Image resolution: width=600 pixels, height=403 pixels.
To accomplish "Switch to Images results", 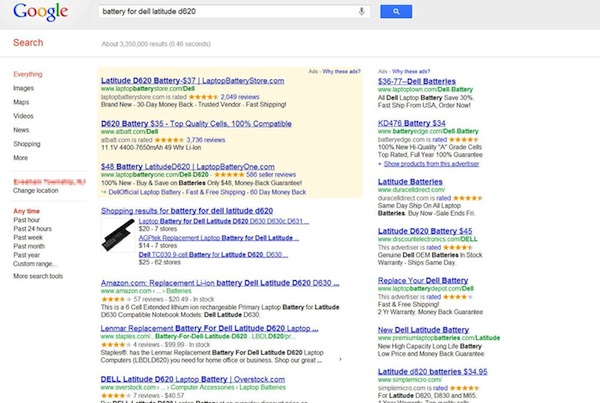I will point(23,88).
